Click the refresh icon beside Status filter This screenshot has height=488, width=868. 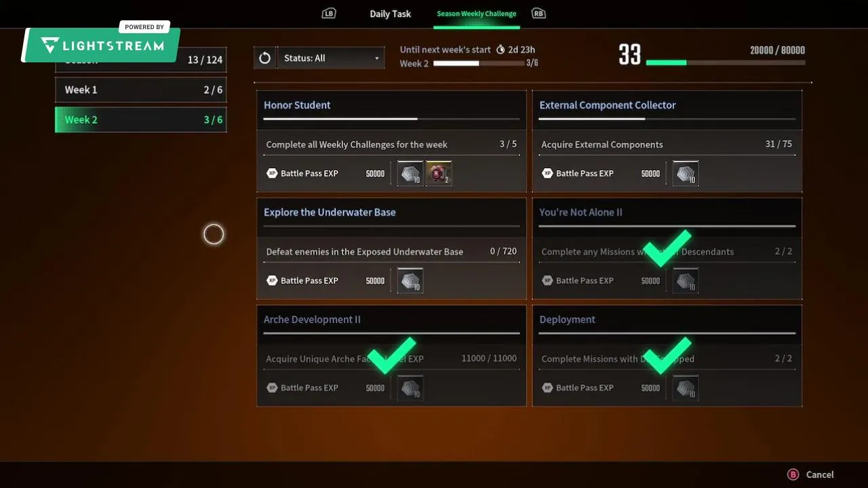pos(264,58)
